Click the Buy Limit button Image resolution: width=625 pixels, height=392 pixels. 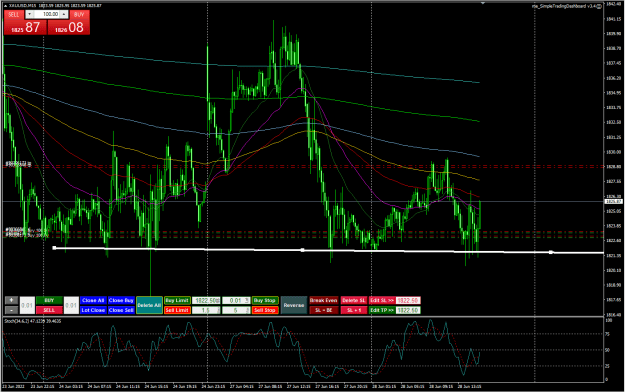click(x=177, y=300)
